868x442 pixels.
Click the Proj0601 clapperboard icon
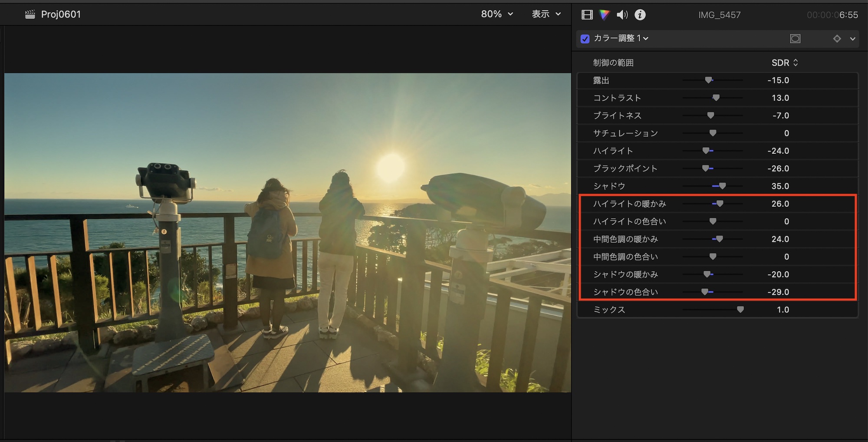pos(30,14)
